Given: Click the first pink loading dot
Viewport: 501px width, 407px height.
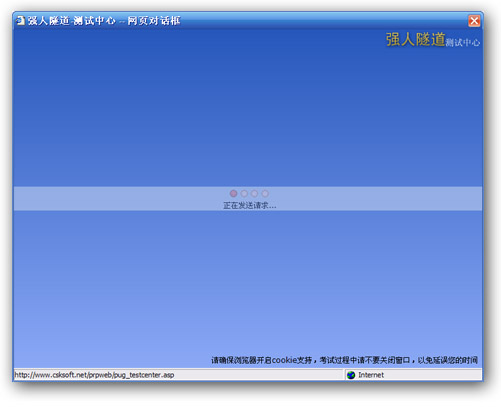Looking at the screenshot, I should point(233,193).
